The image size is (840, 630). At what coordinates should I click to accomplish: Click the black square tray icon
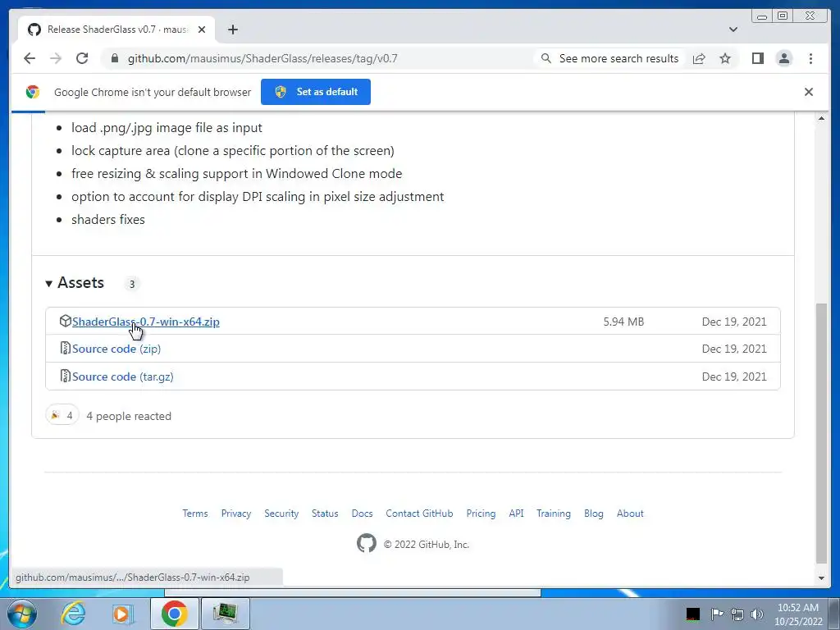click(x=692, y=614)
